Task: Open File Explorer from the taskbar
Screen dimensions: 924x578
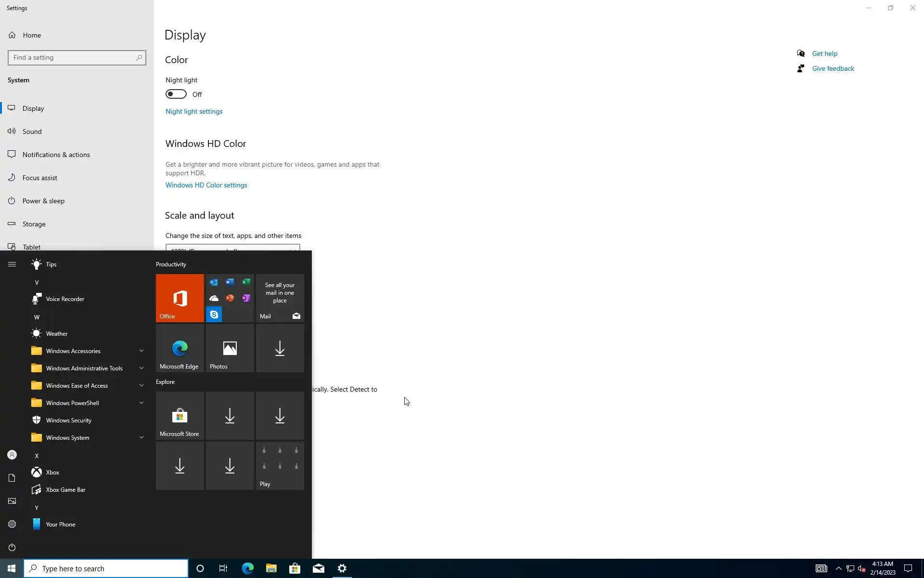Action: click(271, 568)
